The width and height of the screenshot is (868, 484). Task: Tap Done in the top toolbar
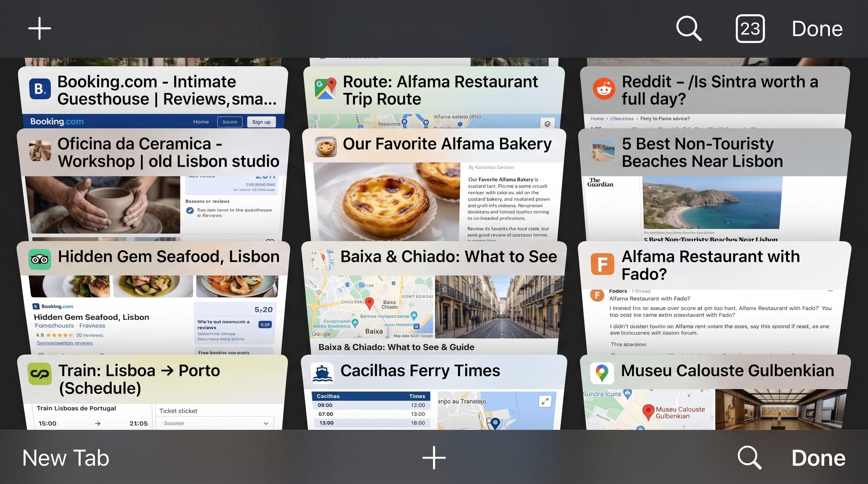(817, 29)
